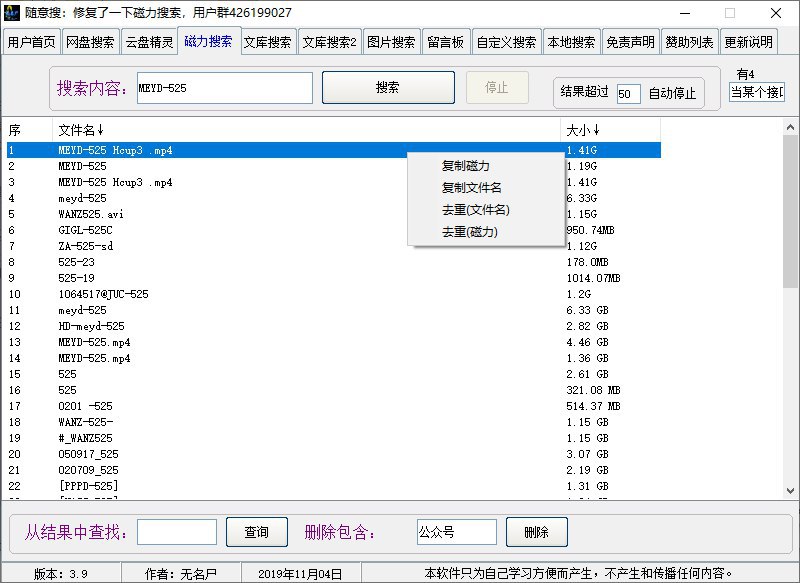Select row 2 named MEYD-525
The width and height of the screenshot is (800, 583).
334,166
